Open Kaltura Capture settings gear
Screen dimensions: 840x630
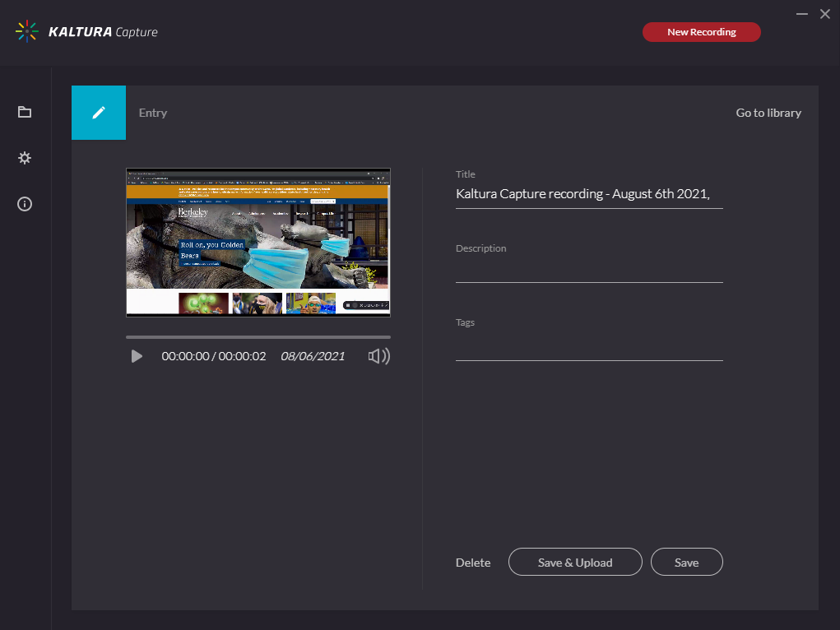point(24,158)
